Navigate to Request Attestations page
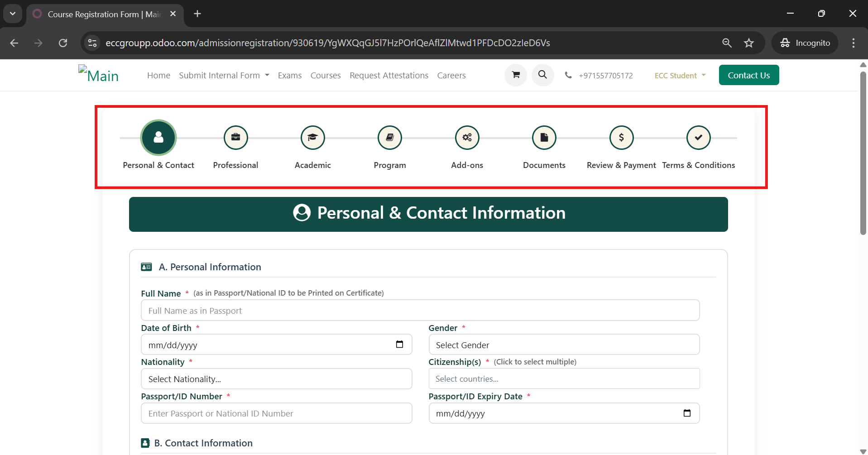 point(388,76)
